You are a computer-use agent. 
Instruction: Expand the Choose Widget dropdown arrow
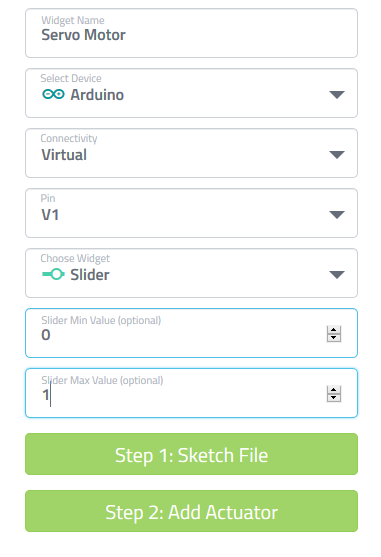(337, 275)
